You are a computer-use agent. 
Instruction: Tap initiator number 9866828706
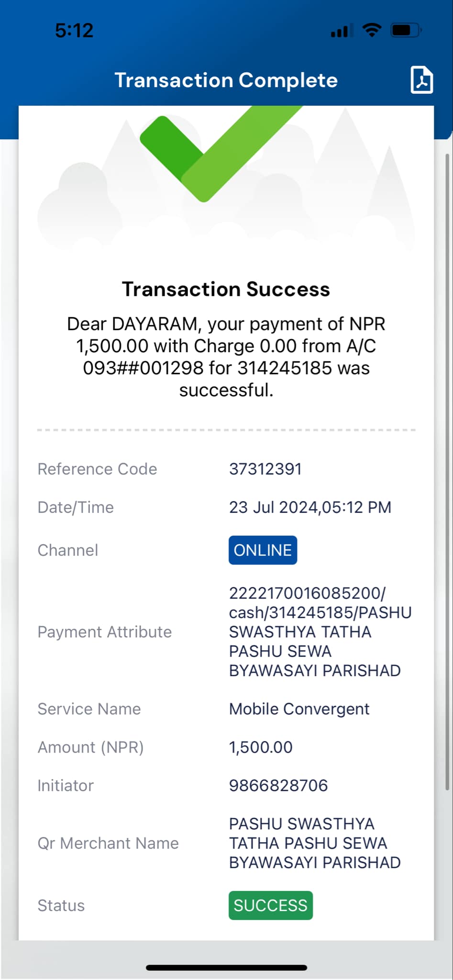point(278,786)
